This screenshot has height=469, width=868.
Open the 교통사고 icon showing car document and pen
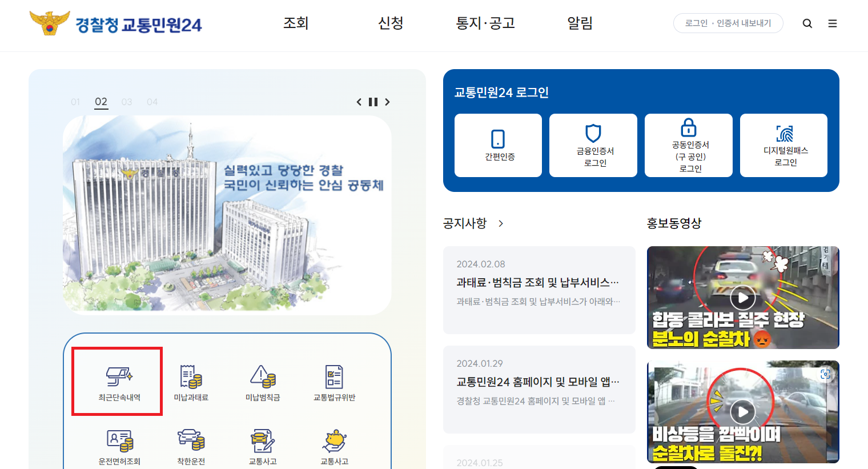(x=263, y=440)
